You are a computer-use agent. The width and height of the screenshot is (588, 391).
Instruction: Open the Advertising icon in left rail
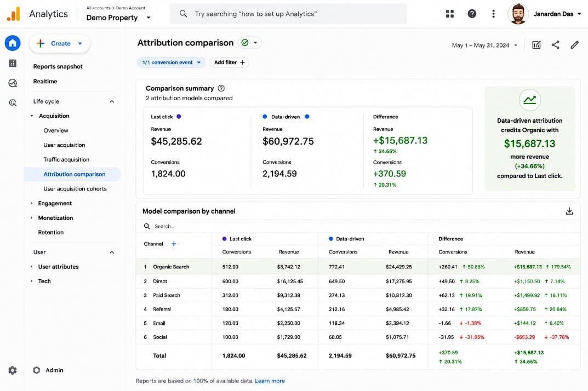[13, 103]
